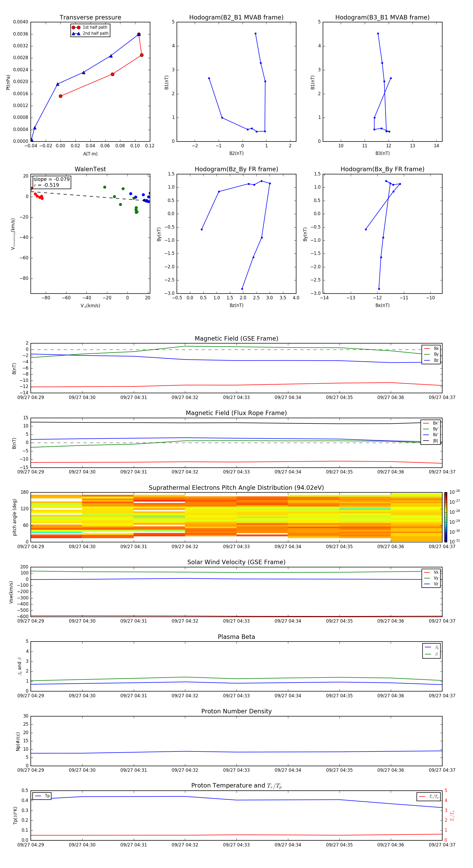Click |B| in the Flux Rope Frame legend
The image size is (473, 868).
(431, 441)
